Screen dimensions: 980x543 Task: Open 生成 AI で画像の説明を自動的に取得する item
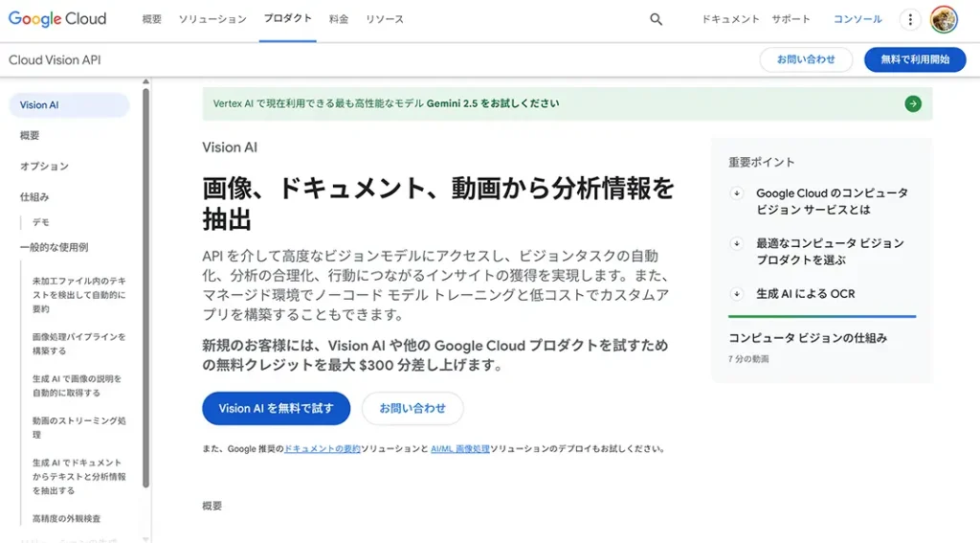(x=77, y=385)
